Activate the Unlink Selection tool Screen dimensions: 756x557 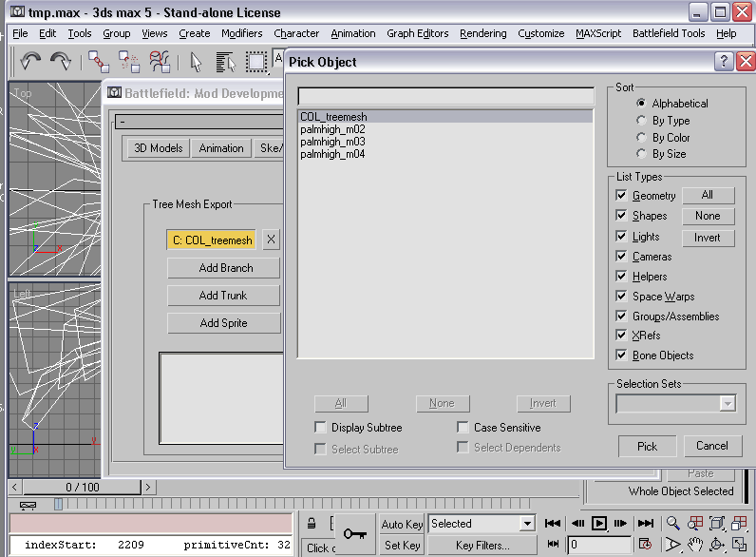click(x=129, y=62)
